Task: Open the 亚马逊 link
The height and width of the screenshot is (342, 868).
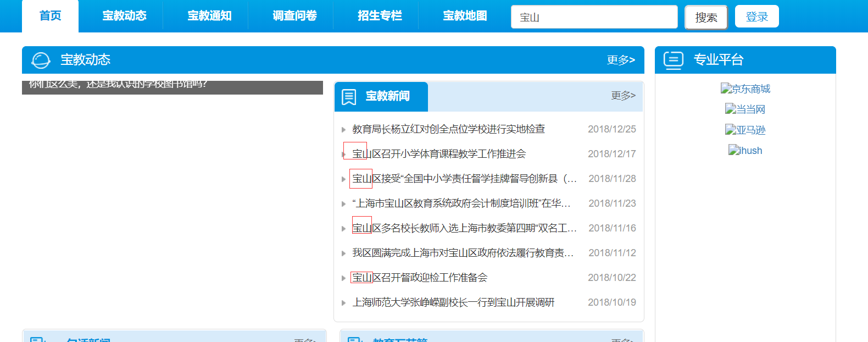Action: [x=745, y=130]
